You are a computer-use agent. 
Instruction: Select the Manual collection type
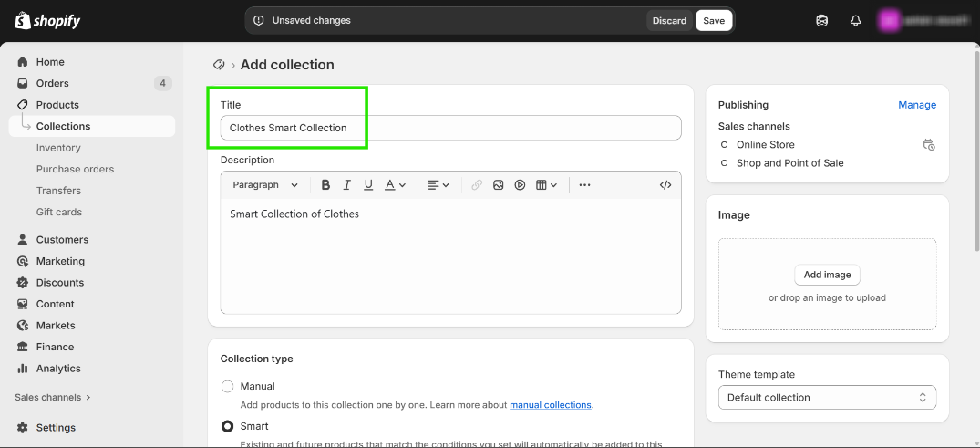tap(228, 386)
